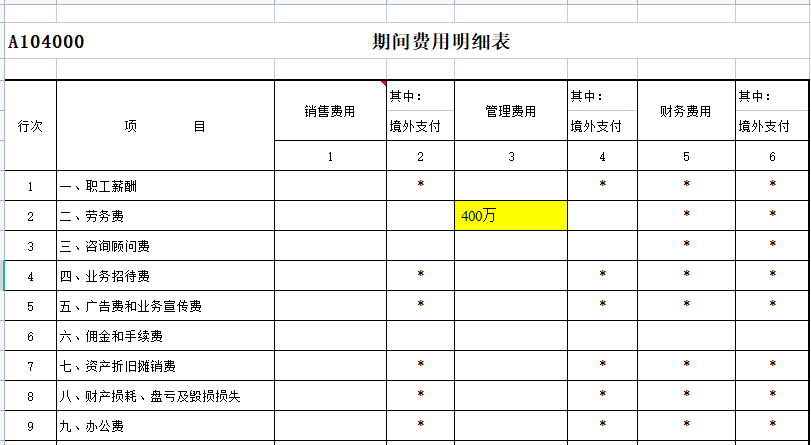Click the 三、咨询顾问费 item cell

click(165, 246)
